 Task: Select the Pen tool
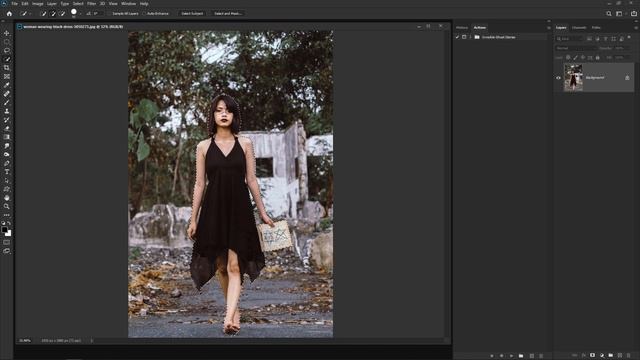tap(7, 163)
